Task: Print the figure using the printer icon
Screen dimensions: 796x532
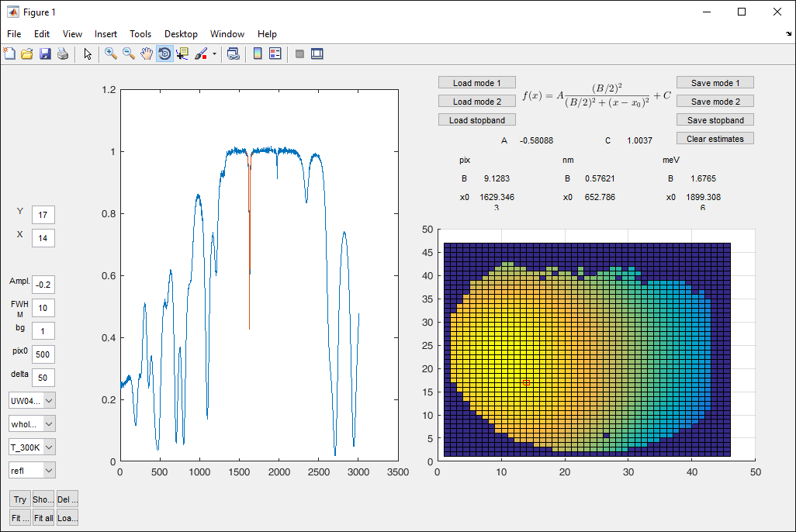Action: [63, 54]
